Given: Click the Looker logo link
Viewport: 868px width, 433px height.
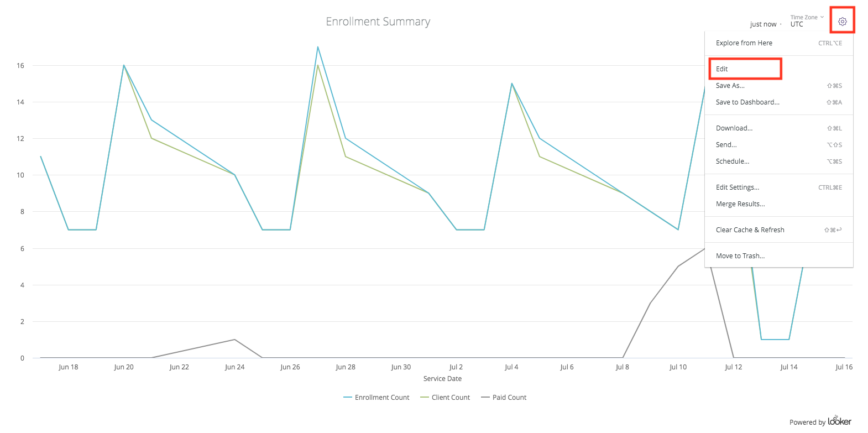Looking at the screenshot, I should click(839, 421).
